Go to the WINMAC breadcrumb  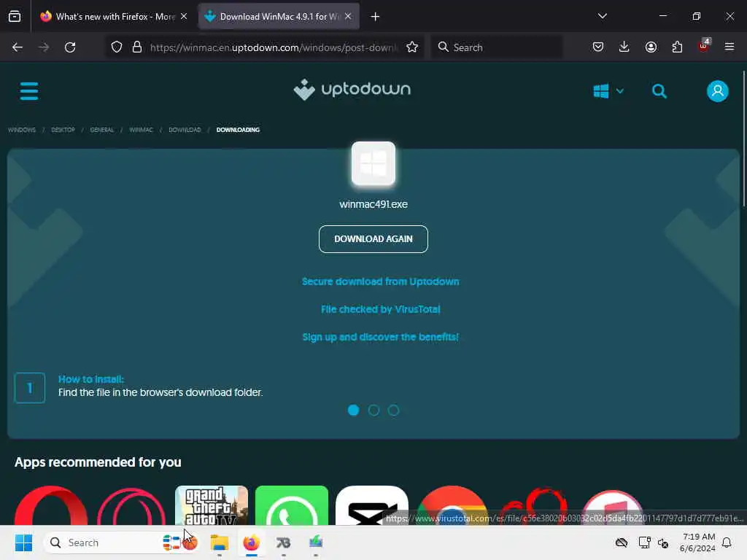[x=141, y=130]
